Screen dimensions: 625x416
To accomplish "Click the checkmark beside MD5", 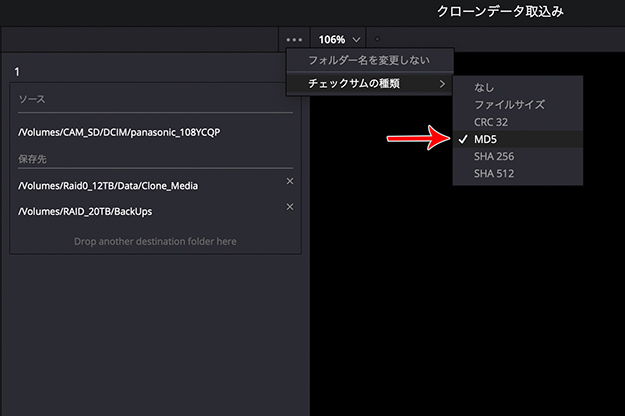I will click(462, 139).
